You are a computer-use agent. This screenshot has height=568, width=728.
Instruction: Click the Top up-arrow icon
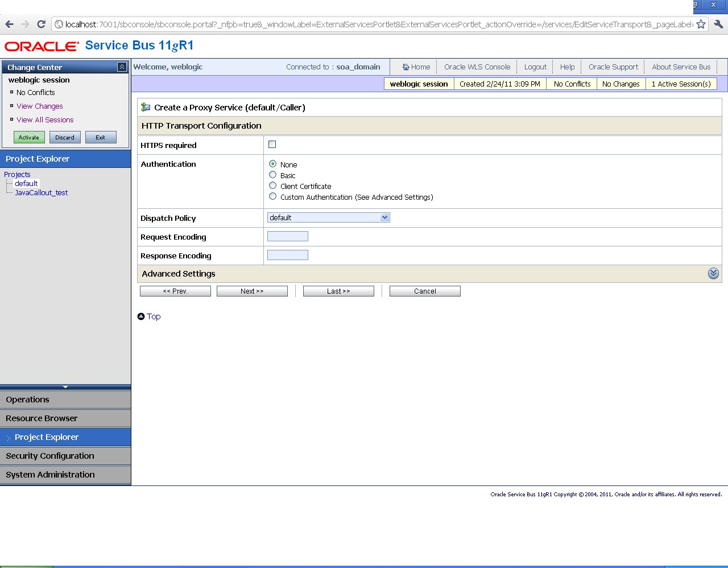pyautogui.click(x=141, y=316)
